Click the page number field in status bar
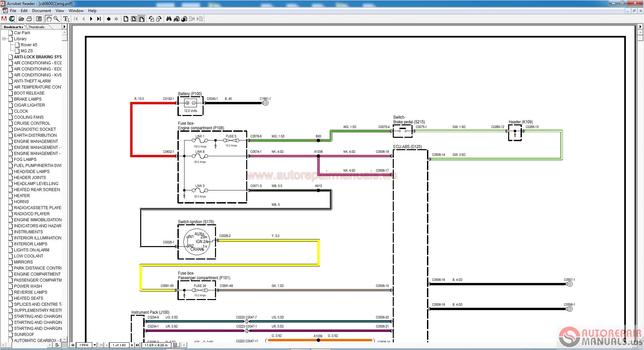 (x=119, y=345)
